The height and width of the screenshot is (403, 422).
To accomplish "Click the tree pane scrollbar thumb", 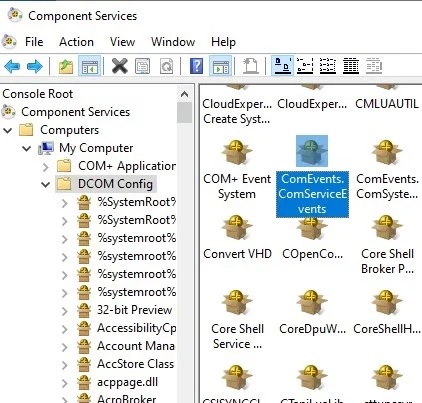I will point(184,113).
